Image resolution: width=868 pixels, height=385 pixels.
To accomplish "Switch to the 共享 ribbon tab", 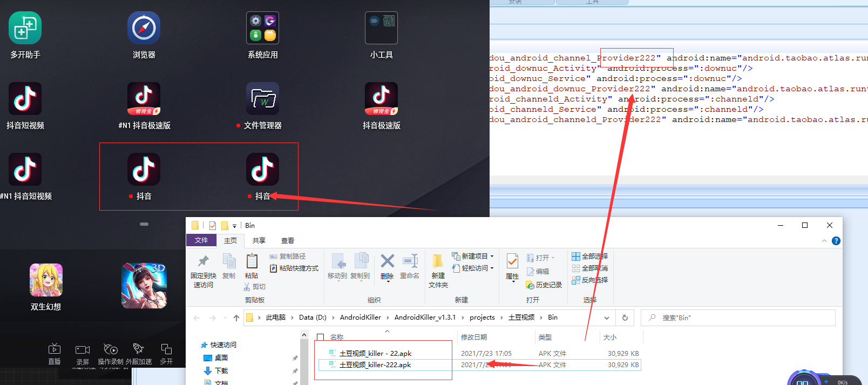I will 259,241.
